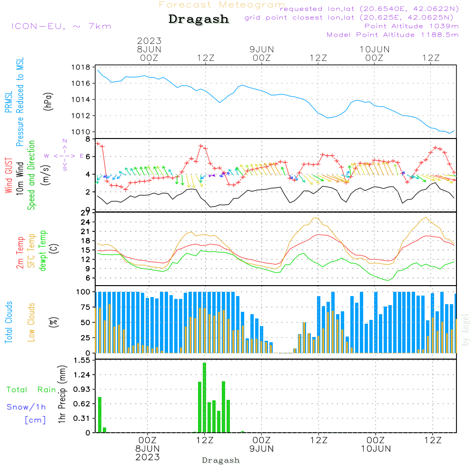The image size is (476, 476).
Task: Select the '2023' year label on the bottom axis
Action: pyautogui.click(x=148, y=457)
